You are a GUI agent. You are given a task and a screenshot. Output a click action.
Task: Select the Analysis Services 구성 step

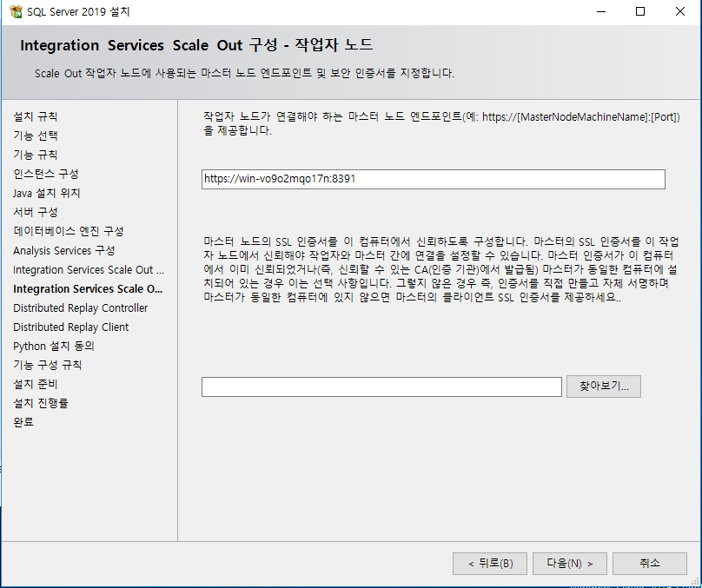coord(64,251)
